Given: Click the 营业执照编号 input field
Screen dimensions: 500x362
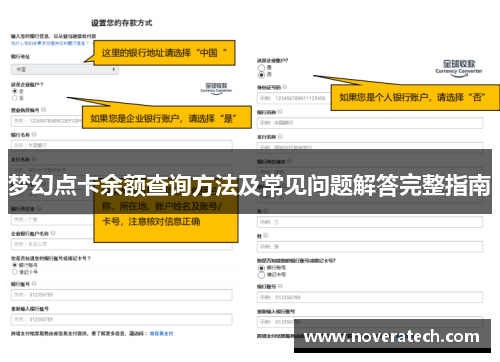Looking at the screenshot, I should pyautogui.click(x=47, y=121).
